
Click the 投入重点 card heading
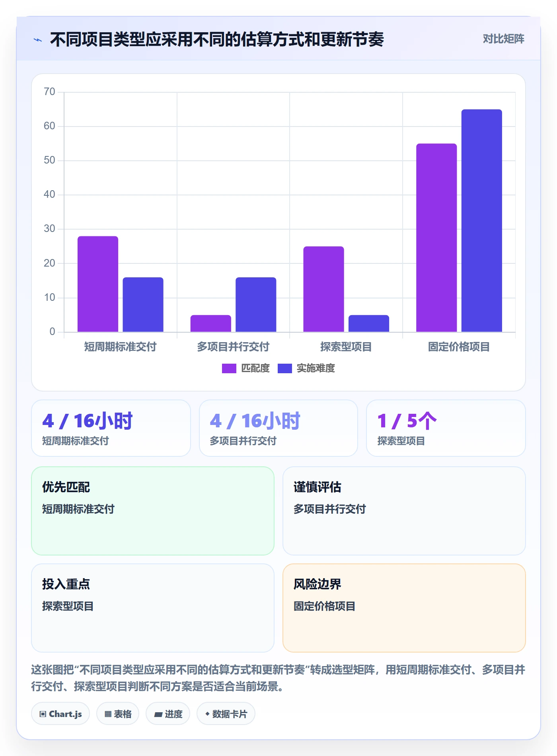tap(66, 584)
